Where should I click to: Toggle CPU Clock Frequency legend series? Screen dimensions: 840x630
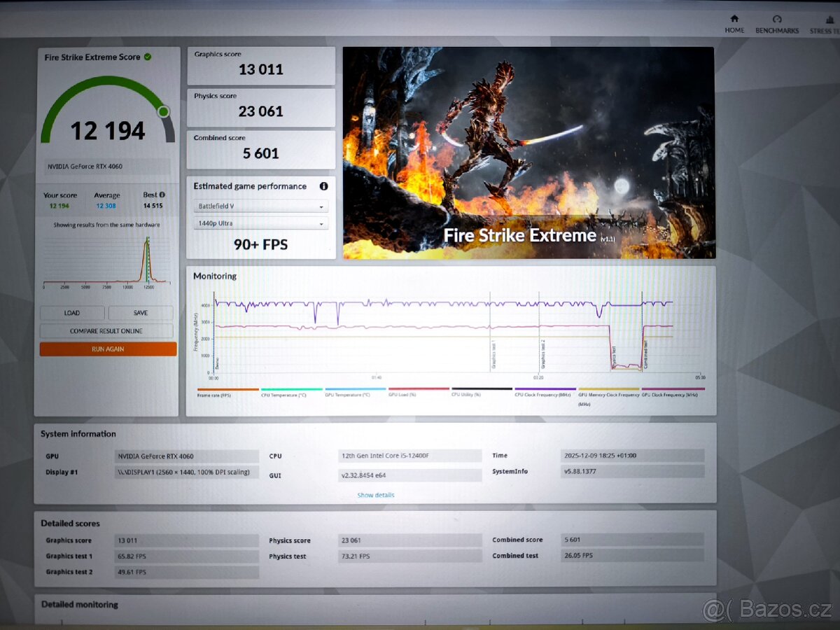tap(545, 394)
